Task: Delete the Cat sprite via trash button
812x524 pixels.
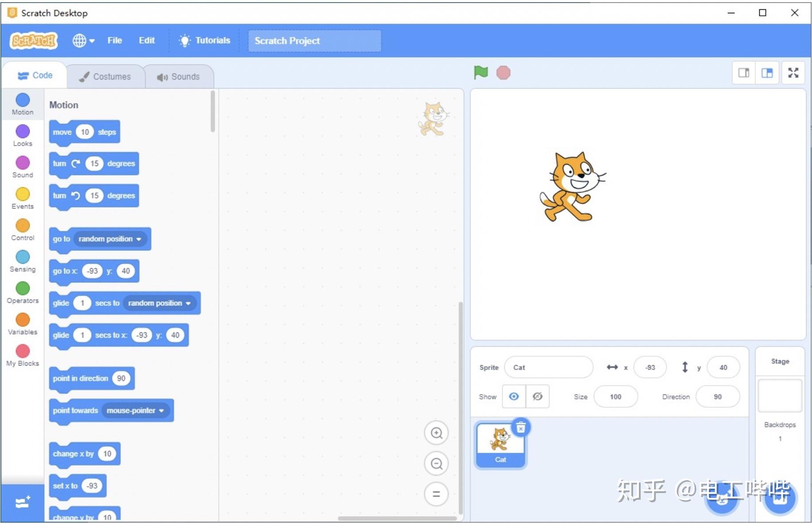Action: click(521, 427)
